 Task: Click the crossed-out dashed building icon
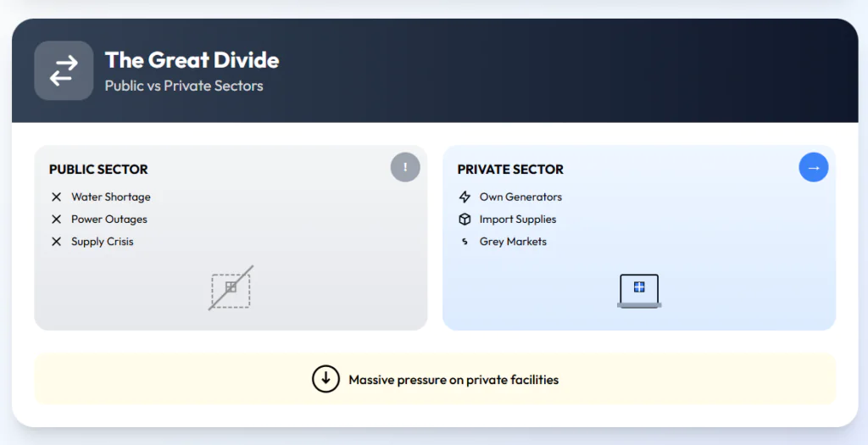click(231, 288)
